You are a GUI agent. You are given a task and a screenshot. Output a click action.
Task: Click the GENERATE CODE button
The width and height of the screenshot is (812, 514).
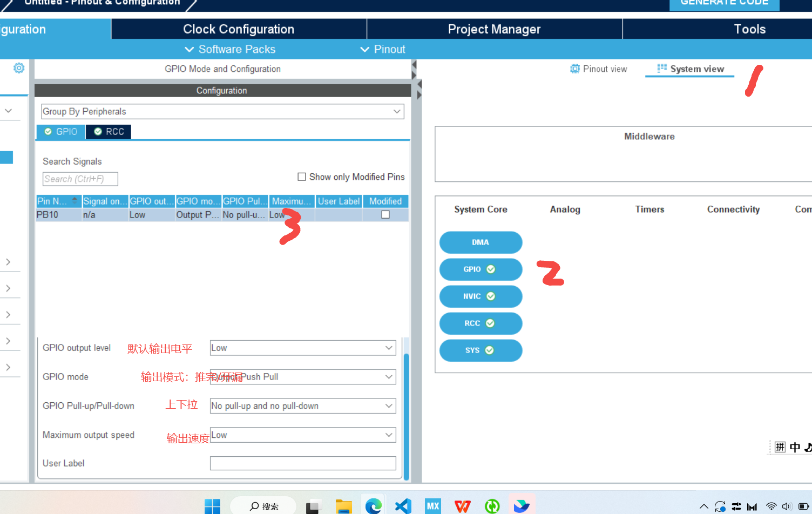tap(724, 4)
